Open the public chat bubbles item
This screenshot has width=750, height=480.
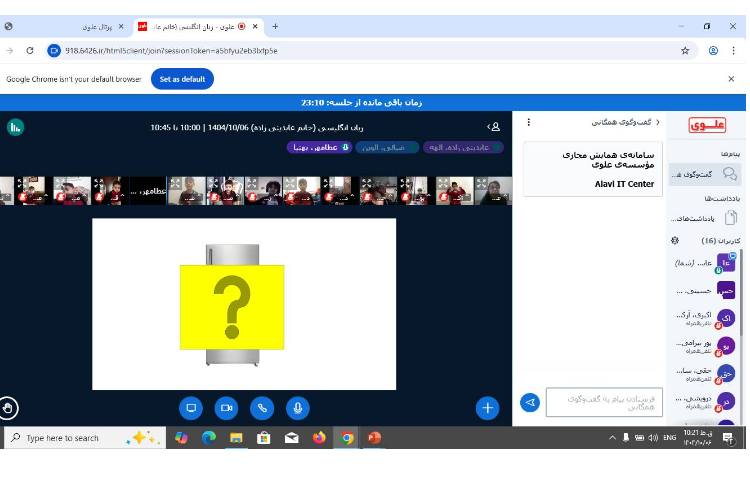(x=705, y=174)
